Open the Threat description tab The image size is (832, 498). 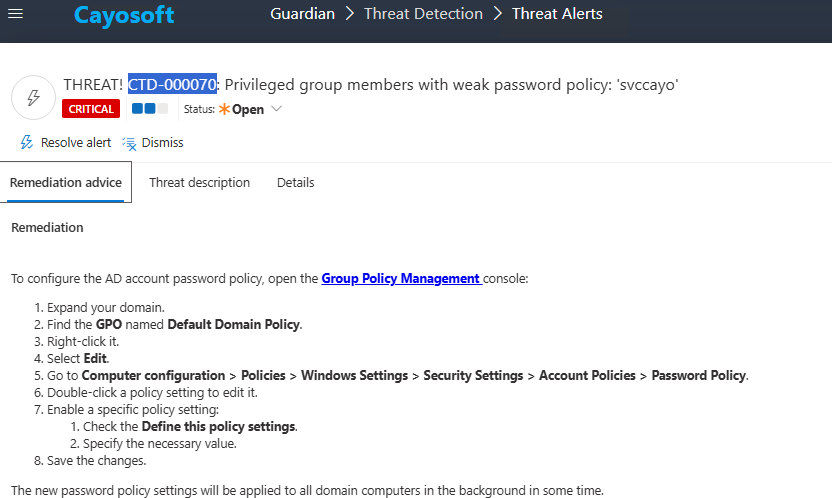coord(199,183)
